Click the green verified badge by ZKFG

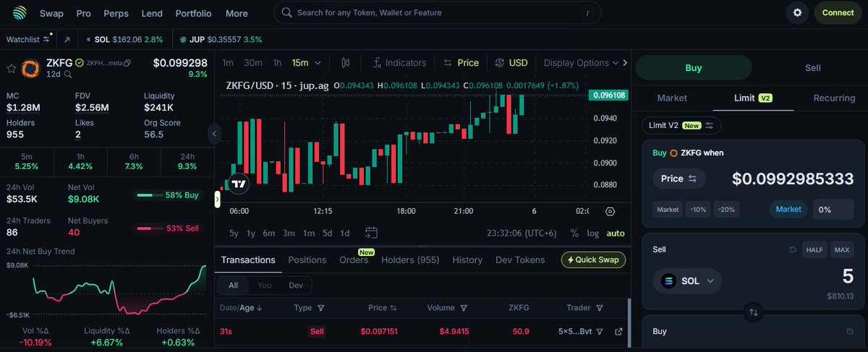80,63
